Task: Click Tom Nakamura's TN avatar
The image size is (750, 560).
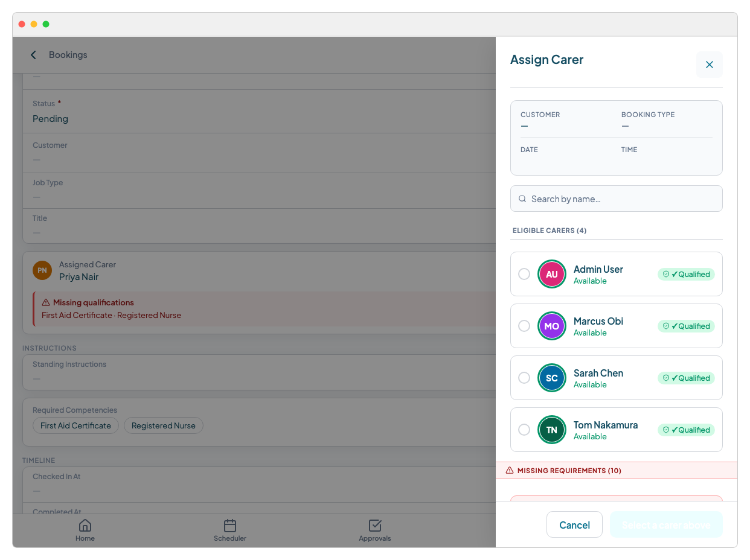Action: click(551, 430)
